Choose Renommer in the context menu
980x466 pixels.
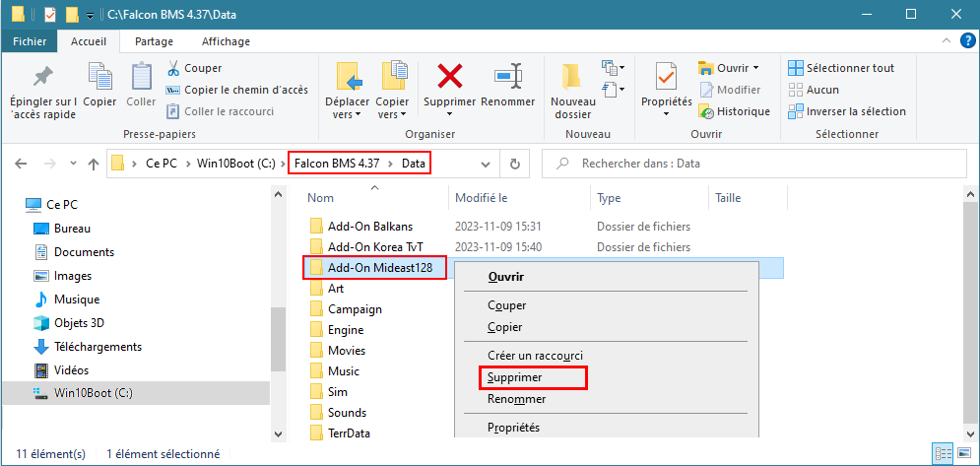coord(516,399)
